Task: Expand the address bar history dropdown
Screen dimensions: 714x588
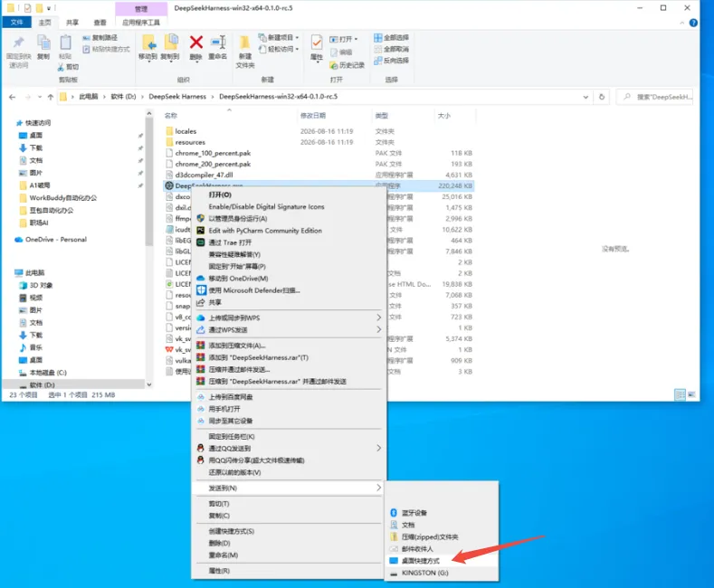Action: pyautogui.click(x=585, y=97)
